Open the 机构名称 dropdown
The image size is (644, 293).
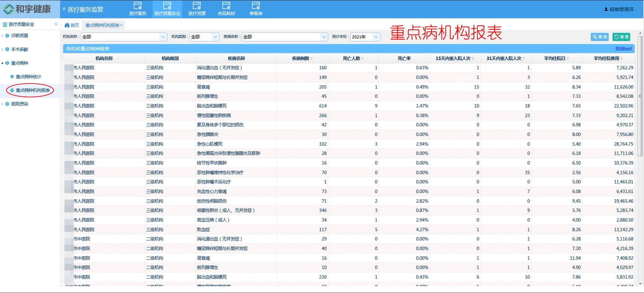[163, 37]
